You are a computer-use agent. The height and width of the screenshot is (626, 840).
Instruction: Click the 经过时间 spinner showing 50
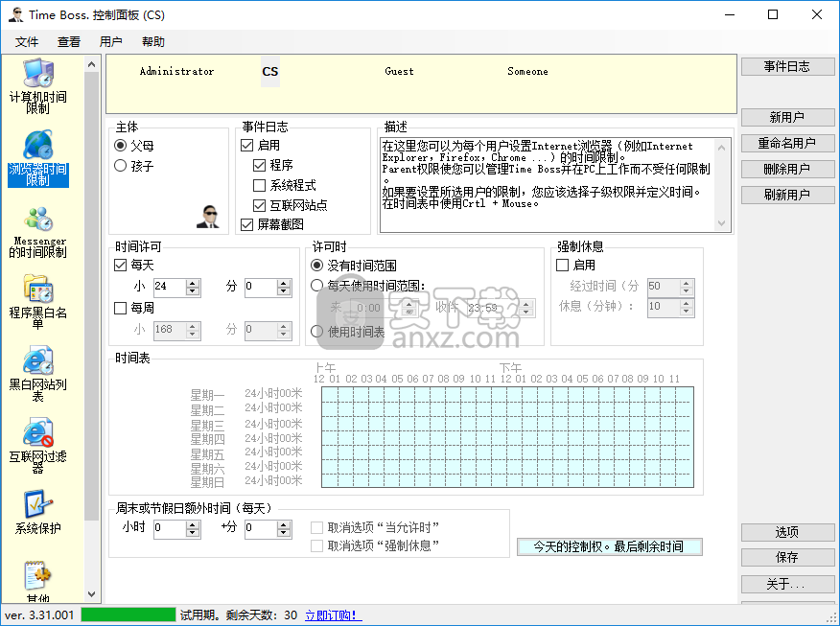pos(687,287)
